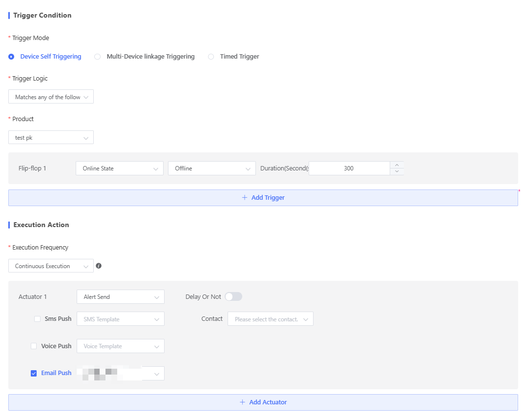Uncheck the Email Push checkbox
Screen dimensions: 524x420
(34, 373)
